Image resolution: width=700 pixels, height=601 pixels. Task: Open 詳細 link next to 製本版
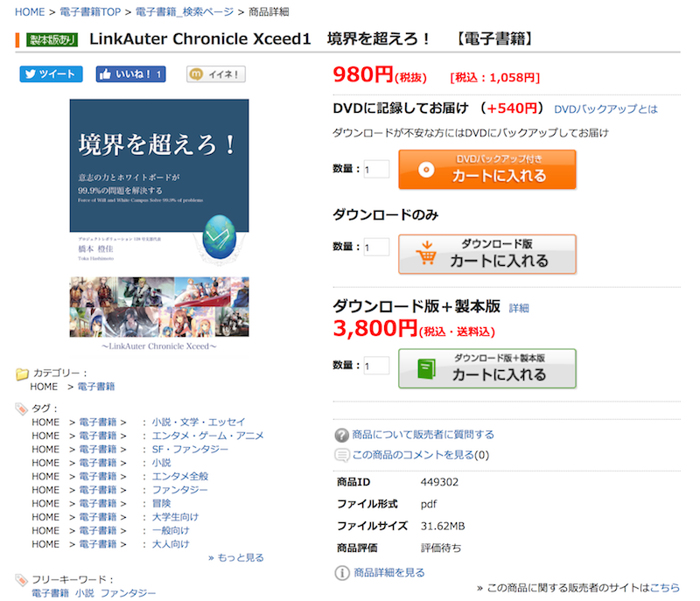tap(519, 308)
